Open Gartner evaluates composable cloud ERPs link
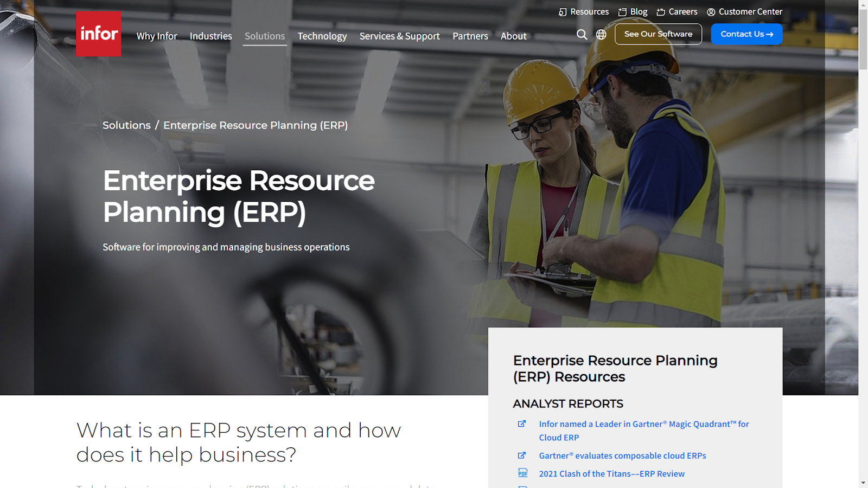The image size is (868, 488). tap(622, 455)
